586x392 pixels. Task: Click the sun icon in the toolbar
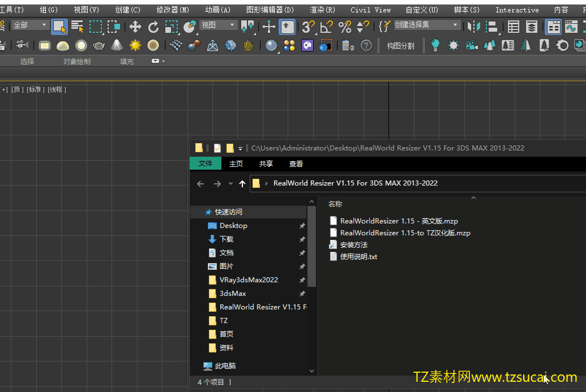135,46
